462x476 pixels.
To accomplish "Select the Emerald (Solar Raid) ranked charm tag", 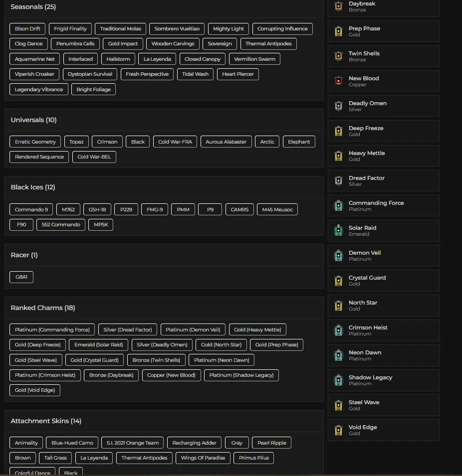I will tap(99, 344).
